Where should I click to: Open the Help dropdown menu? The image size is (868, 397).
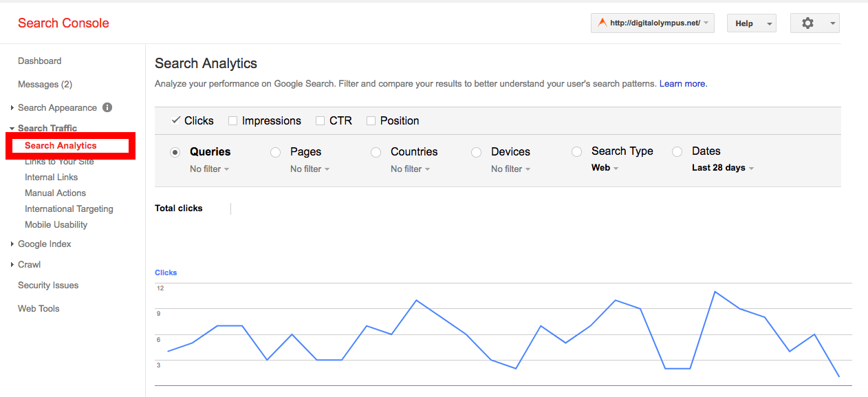click(751, 23)
